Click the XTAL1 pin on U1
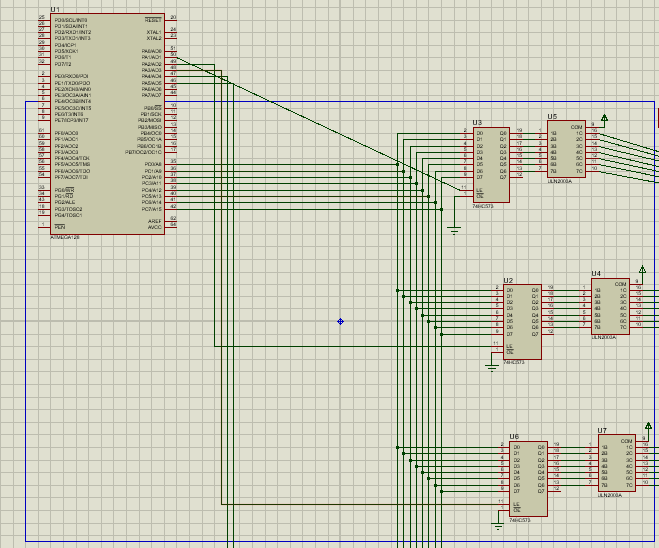Screen dimensions: 659x548 (x=172, y=32)
